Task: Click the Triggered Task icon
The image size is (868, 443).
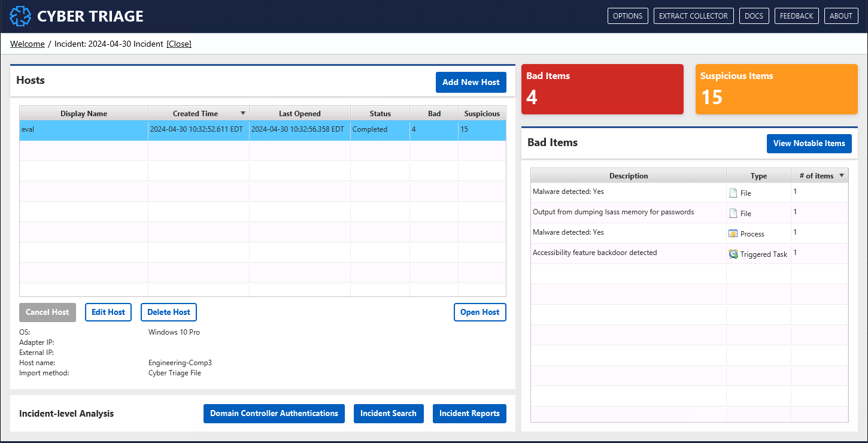Action: [733, 254]
